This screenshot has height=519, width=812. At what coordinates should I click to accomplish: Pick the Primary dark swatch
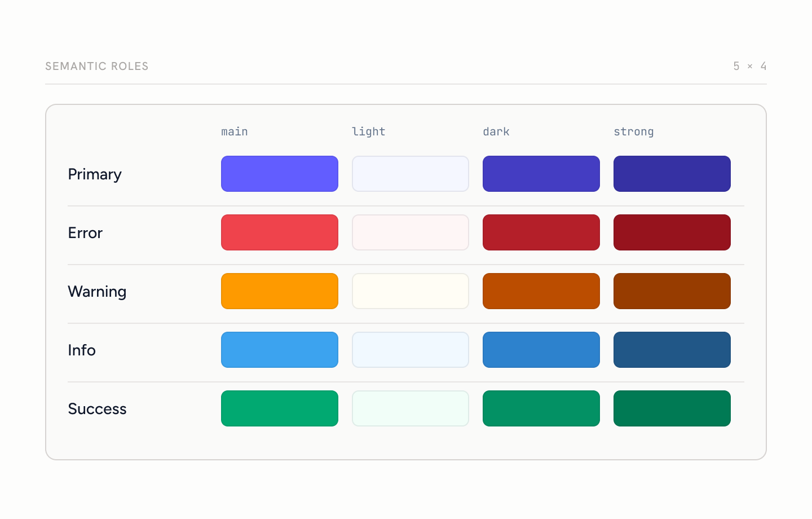click(541, 174)
